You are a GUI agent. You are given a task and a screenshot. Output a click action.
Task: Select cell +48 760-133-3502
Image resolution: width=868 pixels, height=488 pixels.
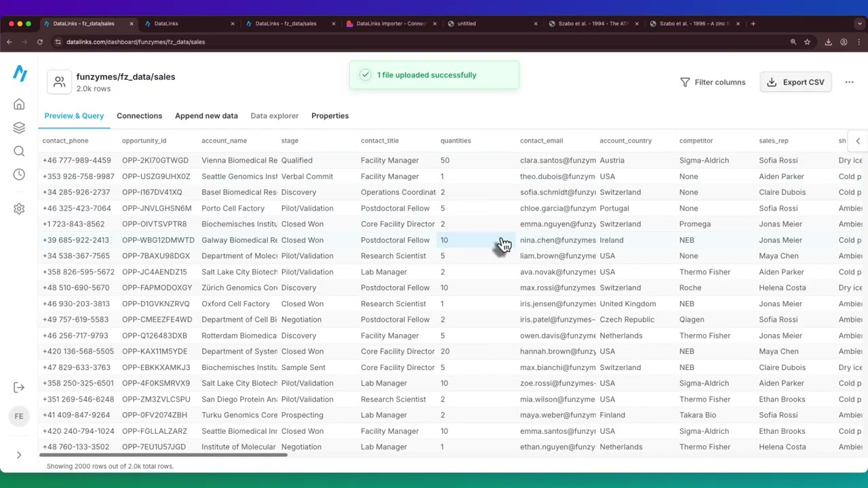pos(76,447)
